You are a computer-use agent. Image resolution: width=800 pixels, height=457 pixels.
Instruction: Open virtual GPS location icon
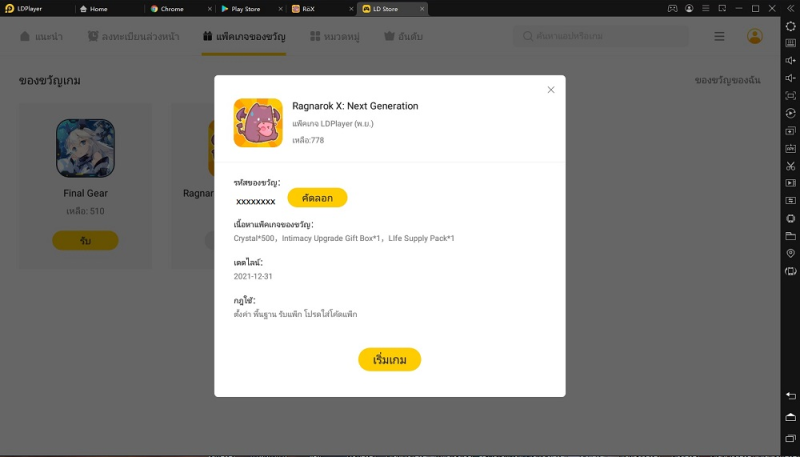coord(790,253)
